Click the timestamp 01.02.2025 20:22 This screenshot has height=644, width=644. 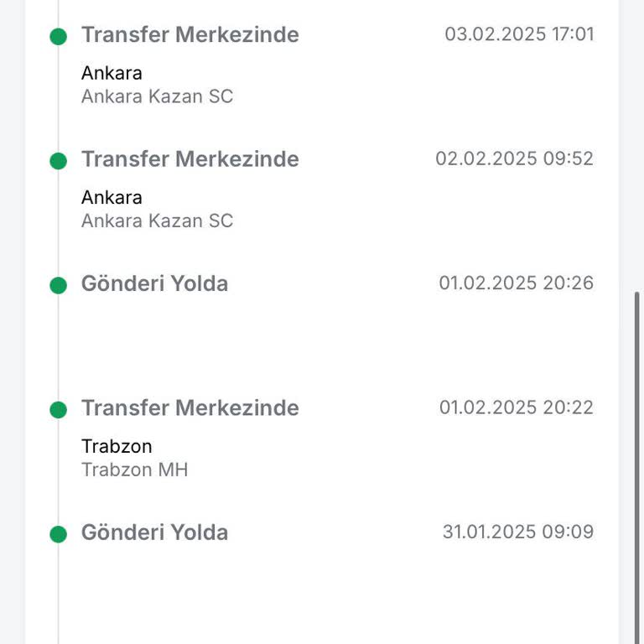coord(516,408)
